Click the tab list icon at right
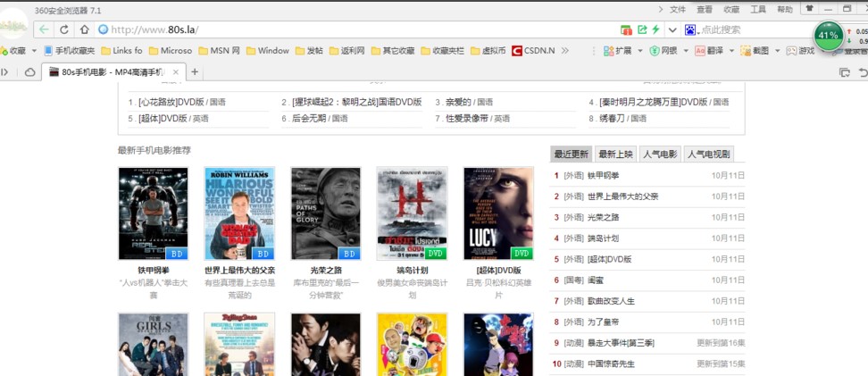Image resolution: width=868 pixels, height=376 pixels. click(x=844, y=72)
